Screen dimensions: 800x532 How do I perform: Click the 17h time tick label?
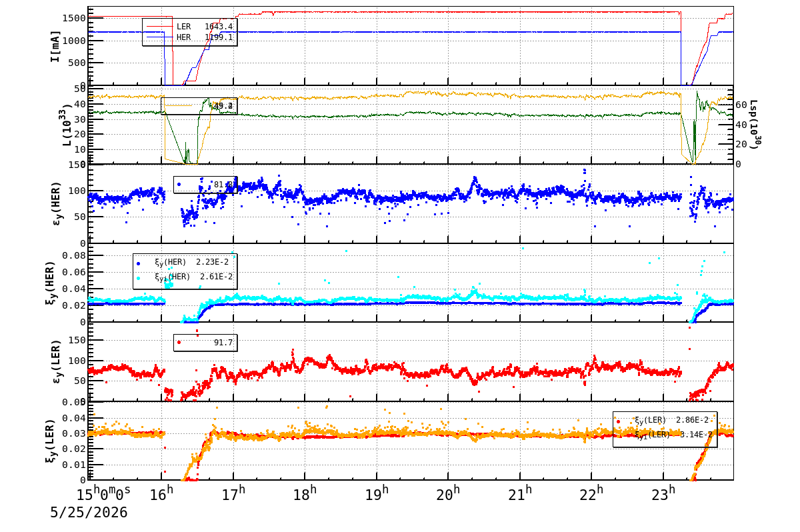(233, 495)
